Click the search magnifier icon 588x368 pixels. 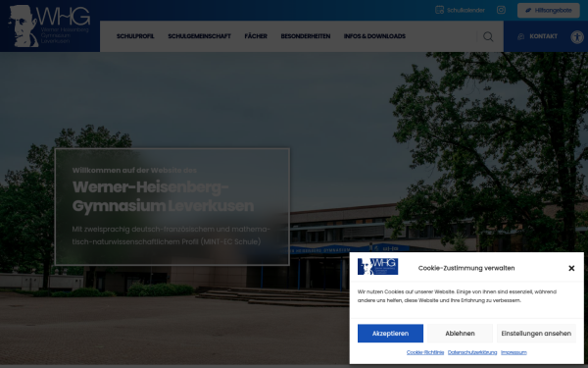coord(488,36)
